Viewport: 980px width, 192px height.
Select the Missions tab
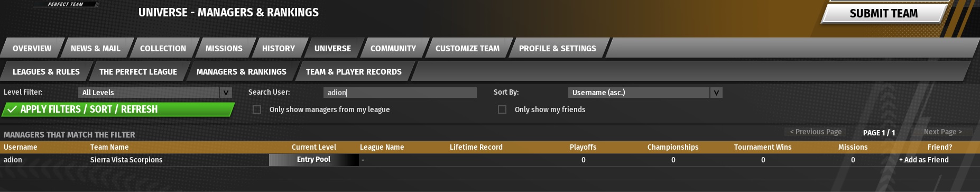pos(224,48)
